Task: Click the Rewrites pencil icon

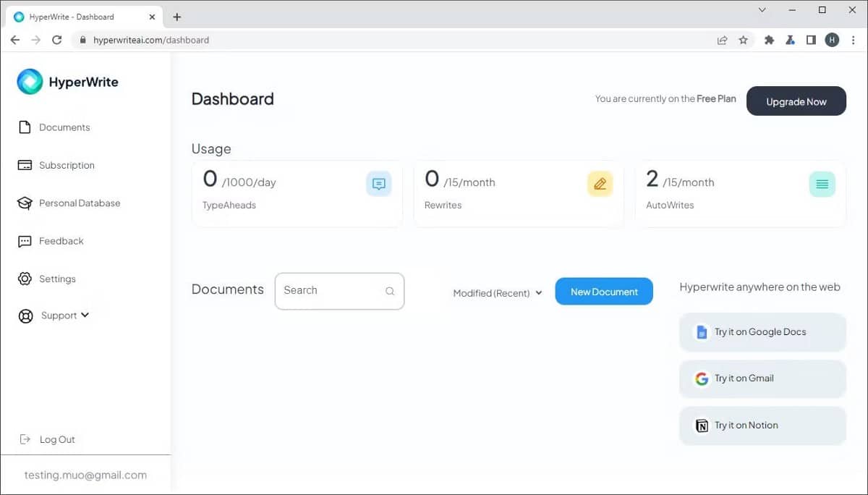Action: 600,184
